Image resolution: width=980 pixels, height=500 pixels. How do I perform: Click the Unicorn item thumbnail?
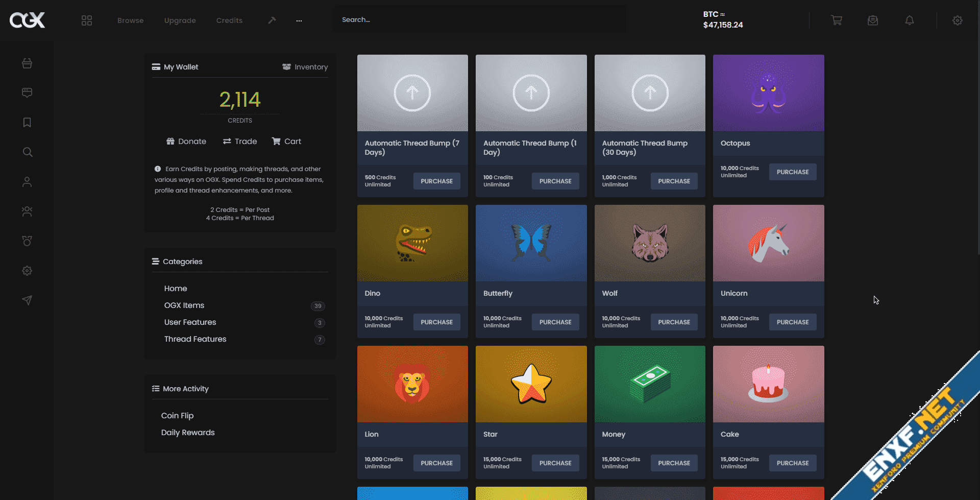click(x=768, y=243)
